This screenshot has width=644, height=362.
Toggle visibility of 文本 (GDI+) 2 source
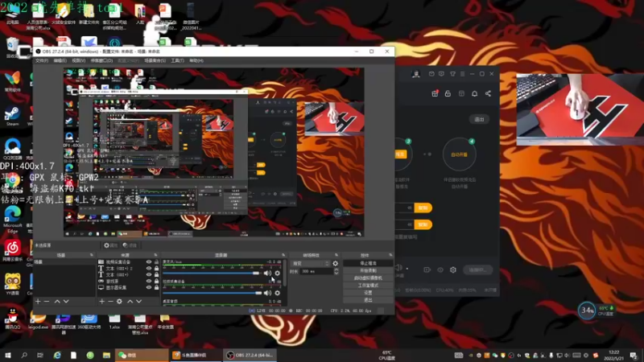click(149, 269)
